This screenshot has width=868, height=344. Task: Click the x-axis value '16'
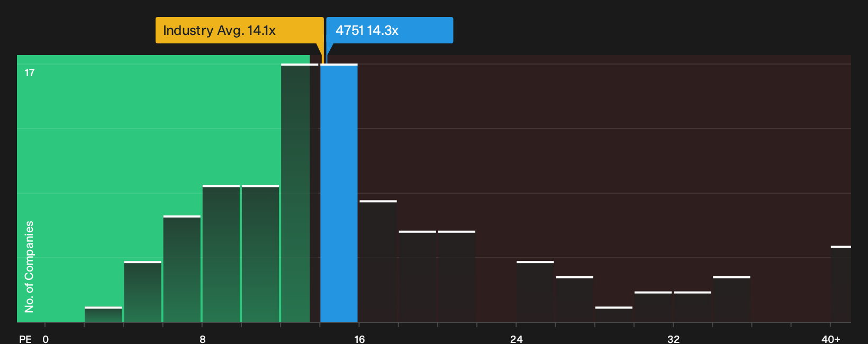click(x=359, y=339)
